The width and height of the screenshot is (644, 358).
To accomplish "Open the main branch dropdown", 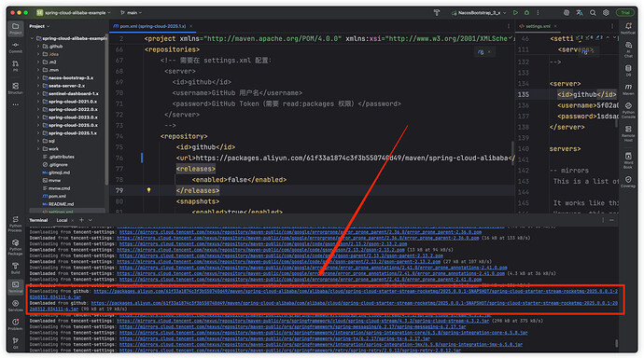I will [x=132, y=13].
